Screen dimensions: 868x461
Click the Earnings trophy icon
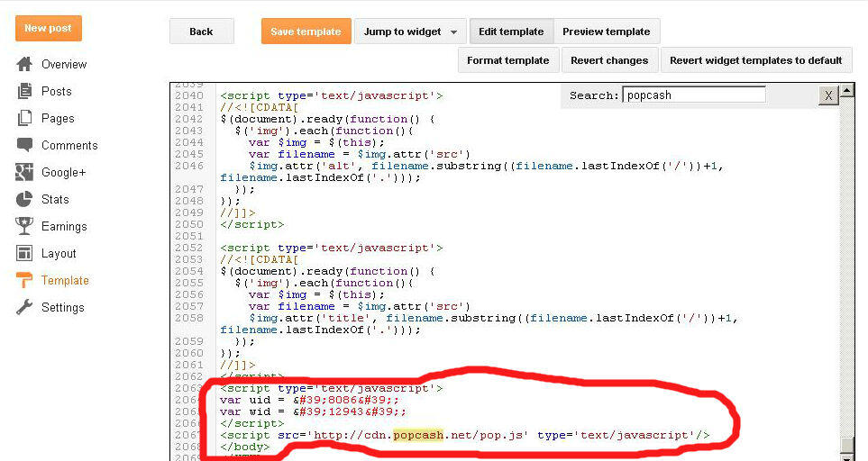(x=24, y=226)
